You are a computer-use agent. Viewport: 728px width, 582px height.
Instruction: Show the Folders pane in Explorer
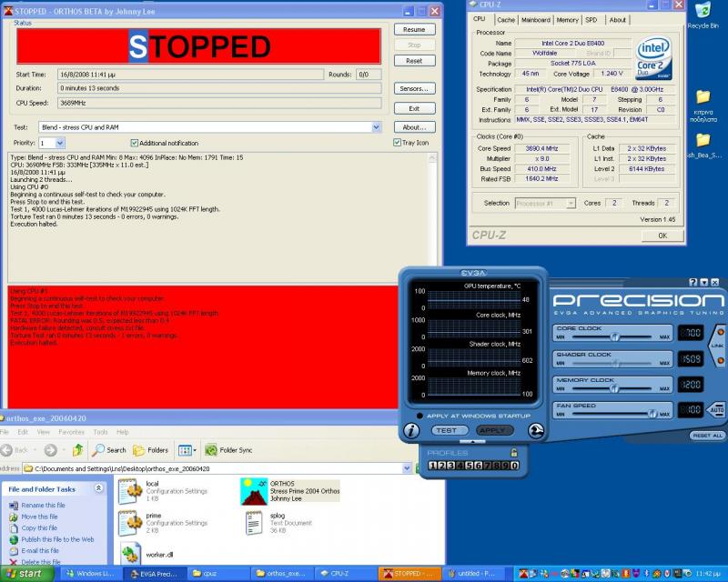pos(150,450)
